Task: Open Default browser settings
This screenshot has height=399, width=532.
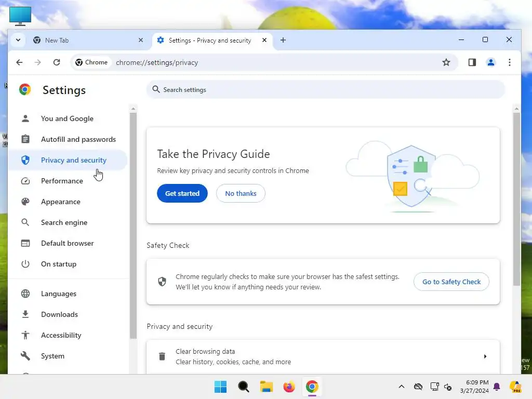Action: (x=68, y=243)
